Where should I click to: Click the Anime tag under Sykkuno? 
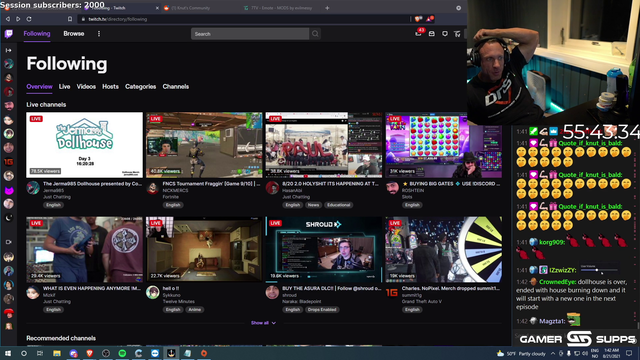tap(195, 309)
